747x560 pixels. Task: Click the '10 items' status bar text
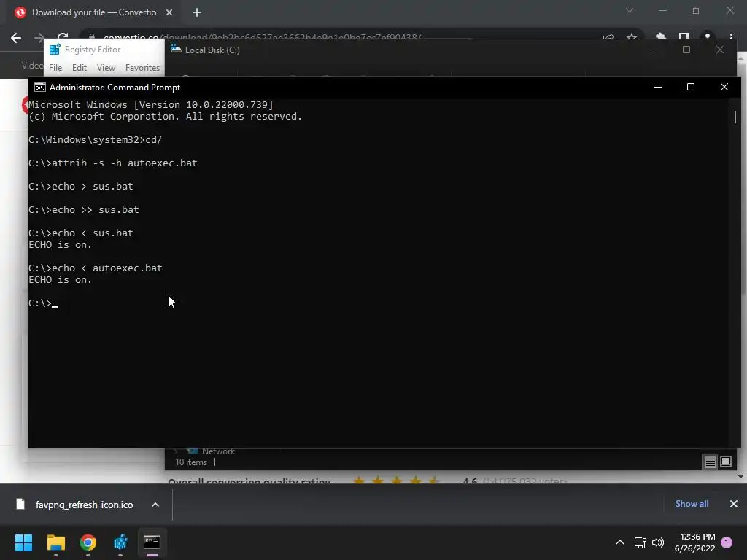click(x=191, y=462)
